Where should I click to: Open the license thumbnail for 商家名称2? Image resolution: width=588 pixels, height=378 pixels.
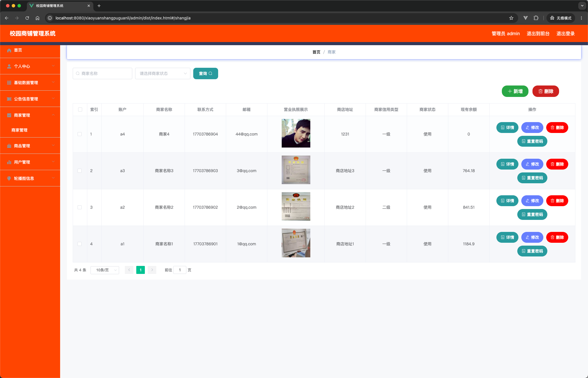(x=296, y=206)
